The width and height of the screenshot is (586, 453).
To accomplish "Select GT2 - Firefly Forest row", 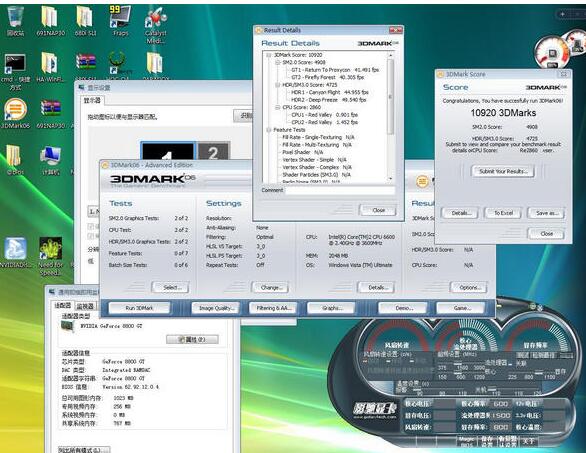I will (328, 77).
